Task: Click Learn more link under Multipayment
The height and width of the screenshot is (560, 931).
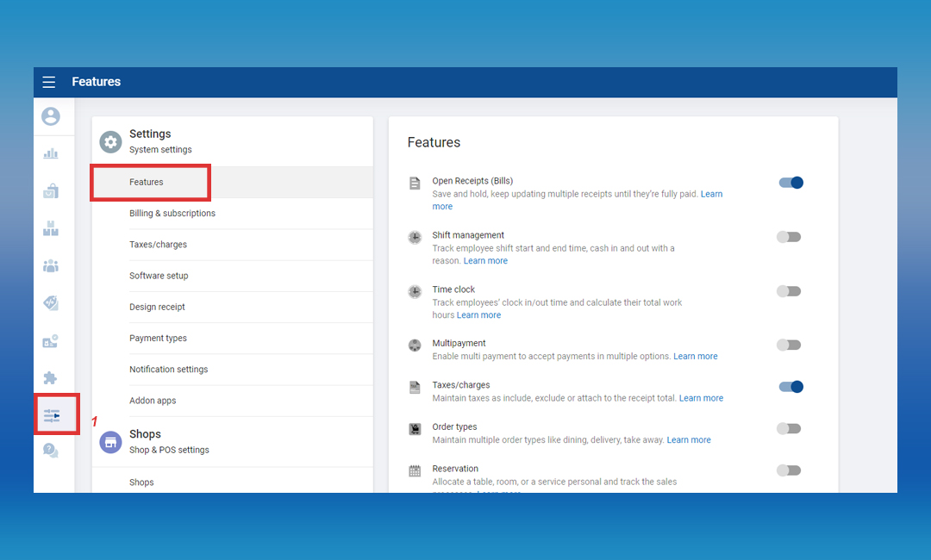Action: (695, 357)
